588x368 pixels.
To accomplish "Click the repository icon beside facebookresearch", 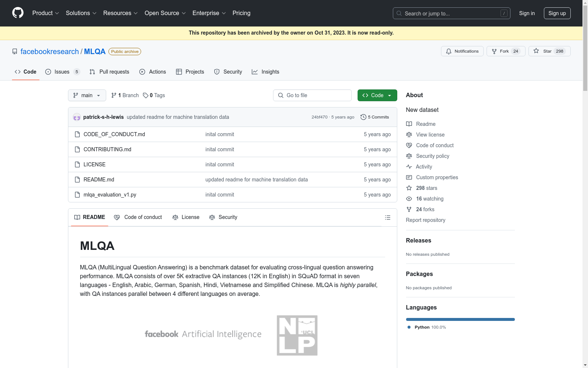I will click(15, 52).
